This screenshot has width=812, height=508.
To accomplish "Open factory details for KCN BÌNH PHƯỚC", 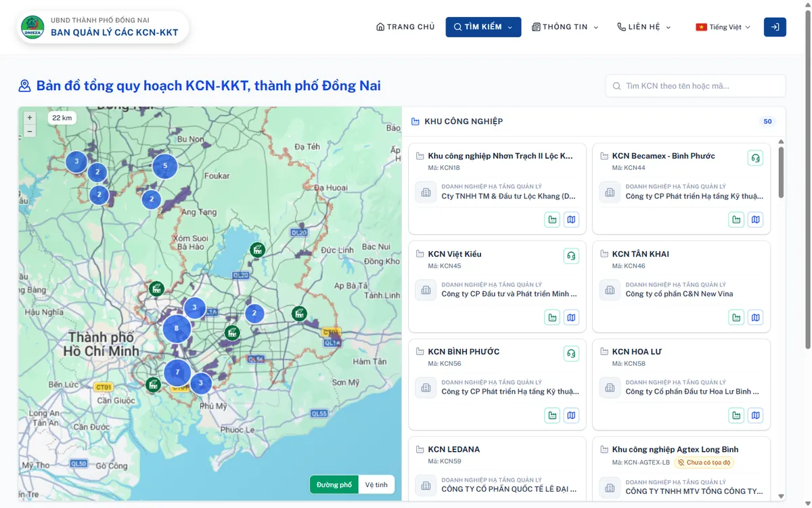I will tap(552, 415).
